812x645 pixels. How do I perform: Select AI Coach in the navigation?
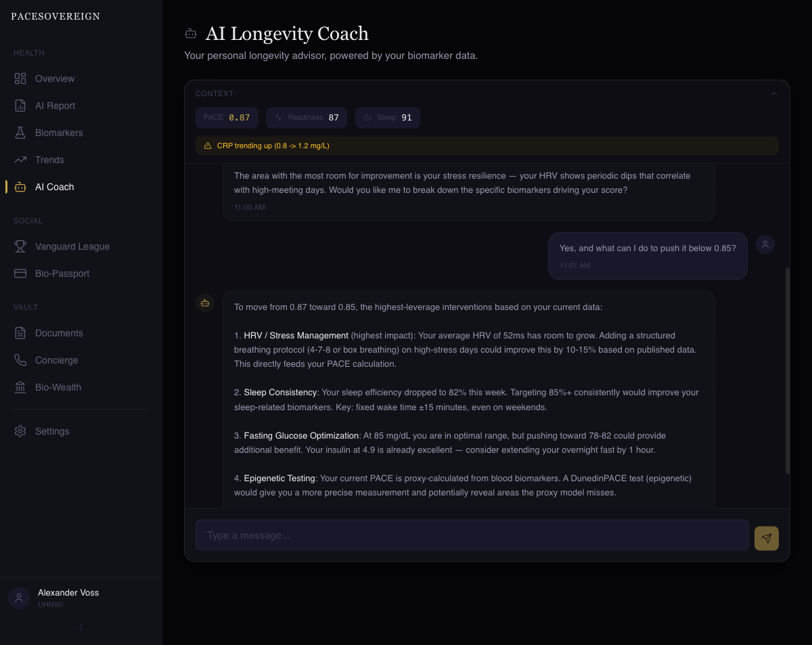click(x=54, y=187)
